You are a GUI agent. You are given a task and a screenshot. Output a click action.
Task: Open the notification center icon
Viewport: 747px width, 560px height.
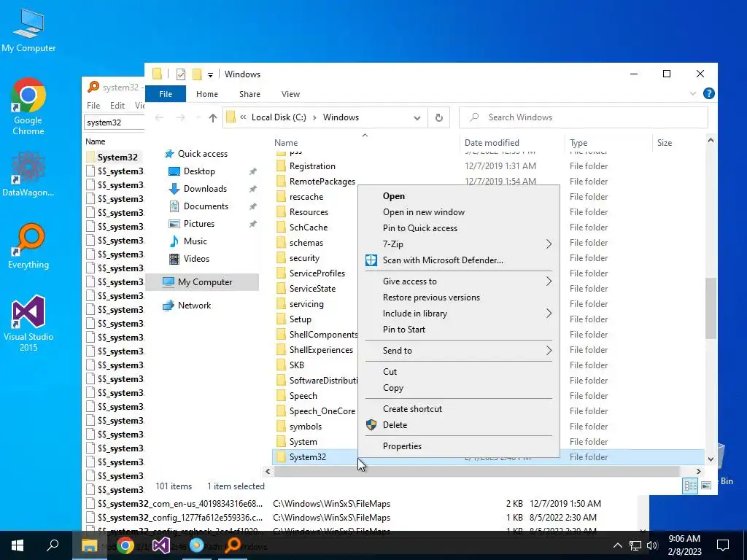pos(723,545)
